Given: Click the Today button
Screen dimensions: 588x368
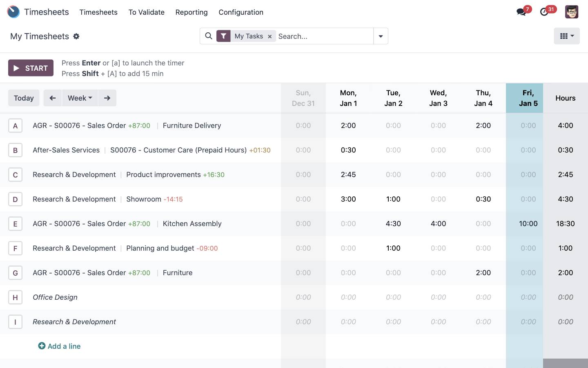Looking at the screenshot, I should tap(23, 98).
